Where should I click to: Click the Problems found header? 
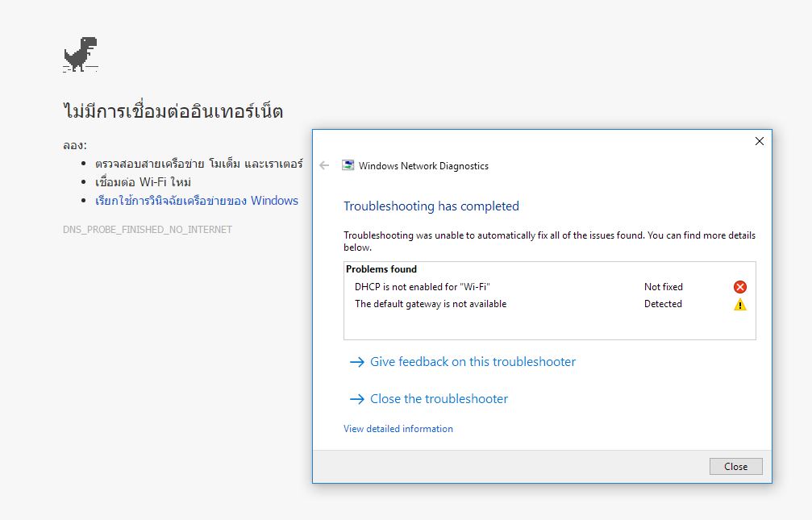(x=381, y=269)
